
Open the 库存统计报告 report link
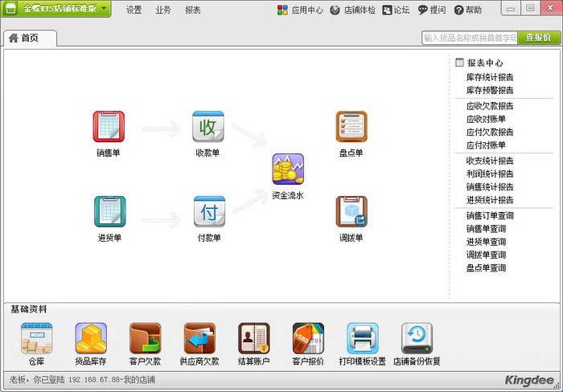[489, 77]
